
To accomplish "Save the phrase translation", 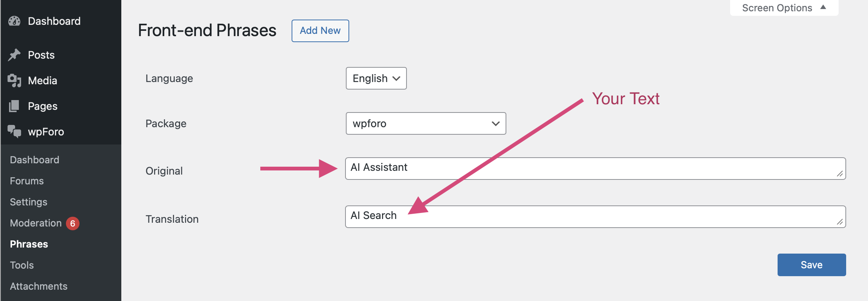I will click(x=811, y=265).
